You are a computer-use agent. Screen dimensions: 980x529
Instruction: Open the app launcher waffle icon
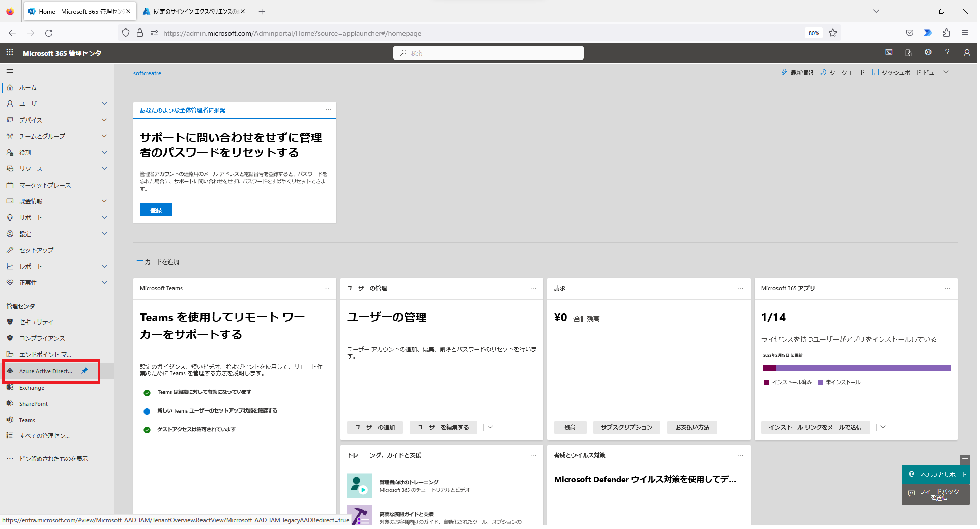coord(10,53)
